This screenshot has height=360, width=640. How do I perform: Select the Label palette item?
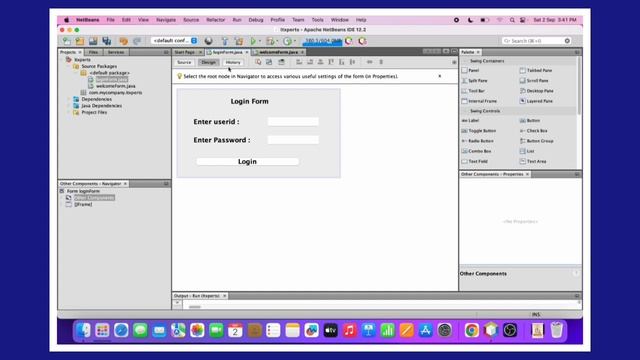coord(470,120)
